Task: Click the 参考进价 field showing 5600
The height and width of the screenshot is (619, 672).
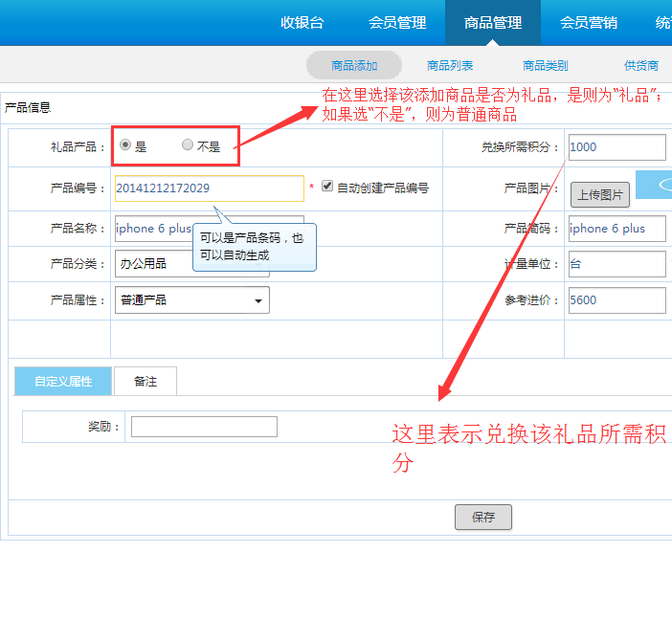Action: [x=616, y=300]
